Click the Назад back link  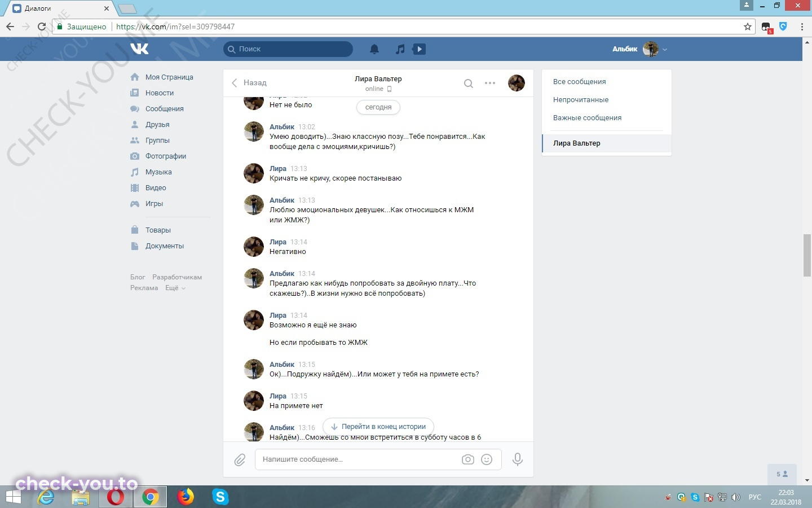(x=249, y=83)
